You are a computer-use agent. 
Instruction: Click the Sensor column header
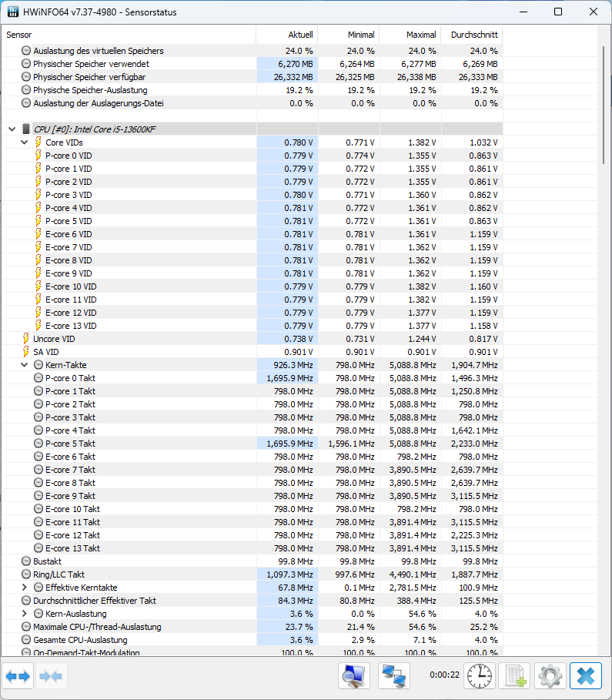pos(129,35)
